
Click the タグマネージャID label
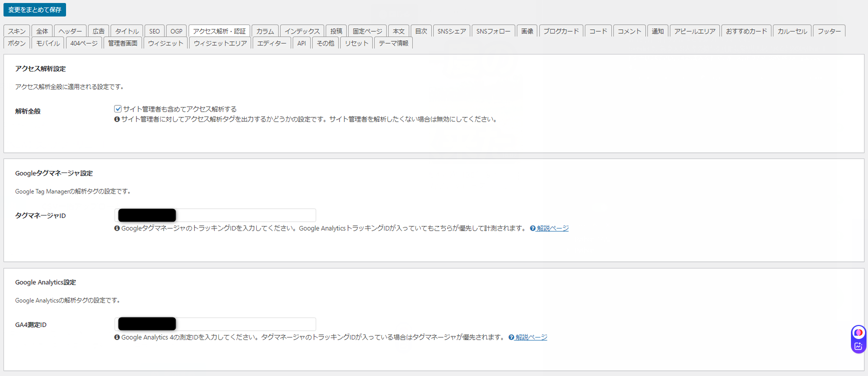pyautogui.click(x=41, y=215)
